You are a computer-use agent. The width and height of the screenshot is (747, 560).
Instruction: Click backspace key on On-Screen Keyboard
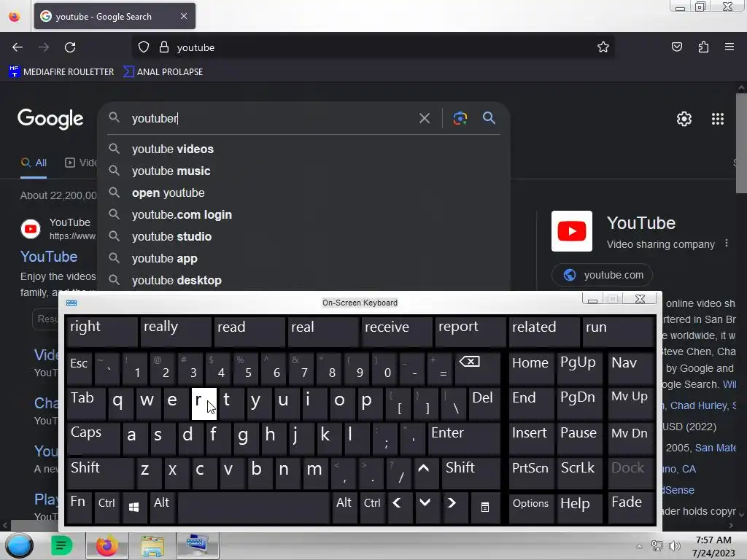pyautogui.click(x=477, y=367)
